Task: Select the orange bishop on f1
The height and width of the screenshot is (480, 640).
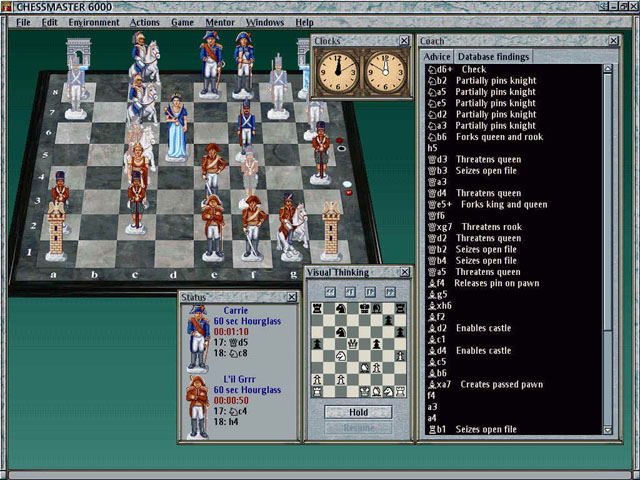Action: pos(253,229)
